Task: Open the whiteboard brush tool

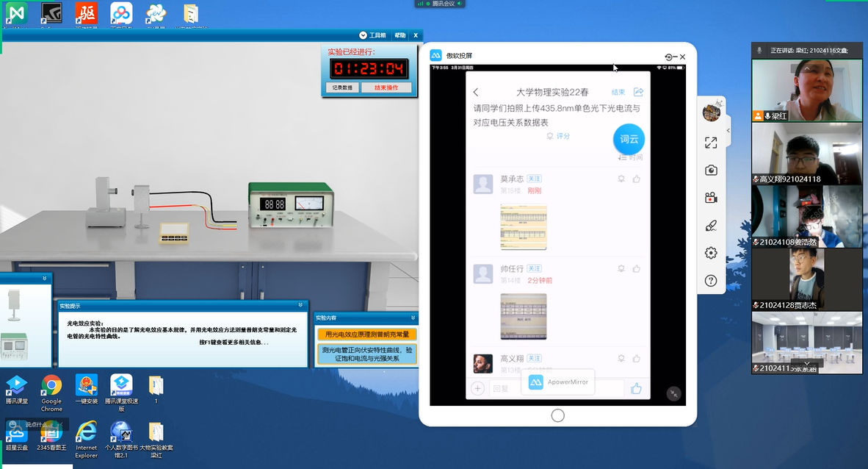Action: tap(711, 226)
